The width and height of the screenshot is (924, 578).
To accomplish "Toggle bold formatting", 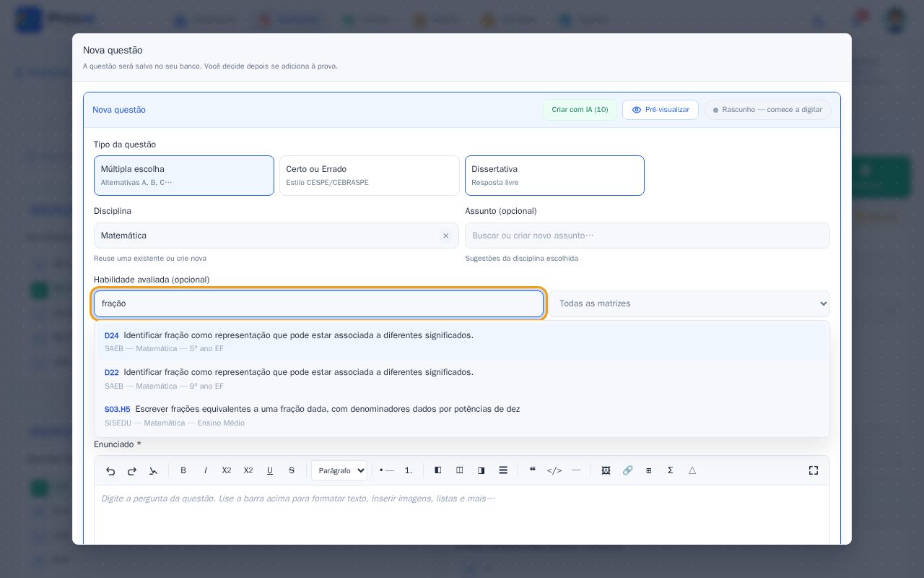I will (183, 470).
